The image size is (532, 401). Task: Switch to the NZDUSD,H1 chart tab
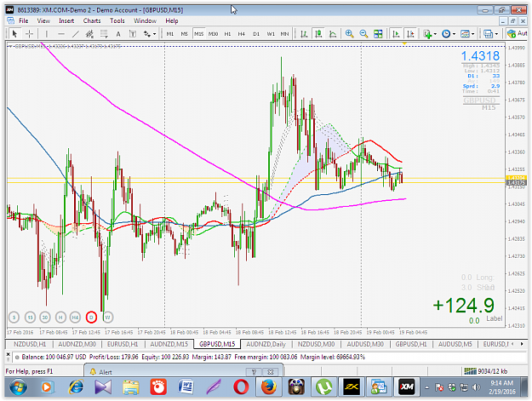[x=30, y=344]
